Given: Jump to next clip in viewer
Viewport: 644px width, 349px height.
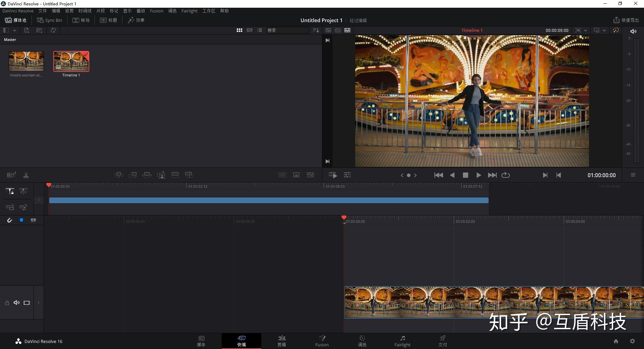Looking at the screenshot, I should tap(492, 175).
